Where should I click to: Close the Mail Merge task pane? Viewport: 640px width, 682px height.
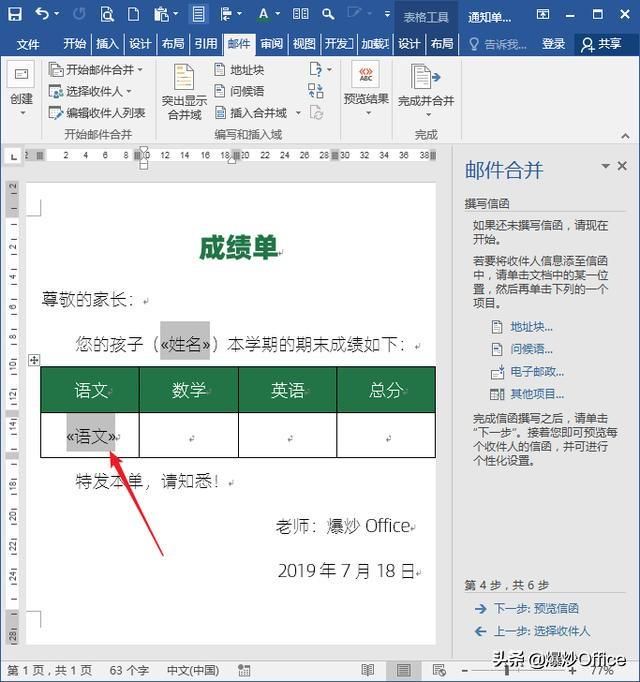click(x=622, y=166)
